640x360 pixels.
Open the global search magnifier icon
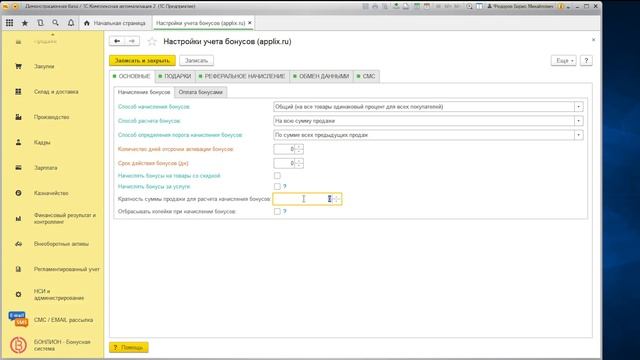coord(56,23)
